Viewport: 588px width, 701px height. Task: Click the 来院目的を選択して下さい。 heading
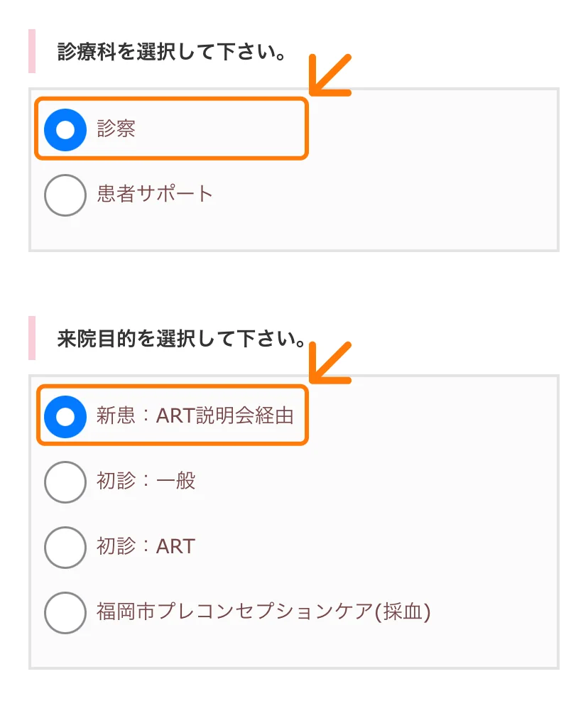181,339
